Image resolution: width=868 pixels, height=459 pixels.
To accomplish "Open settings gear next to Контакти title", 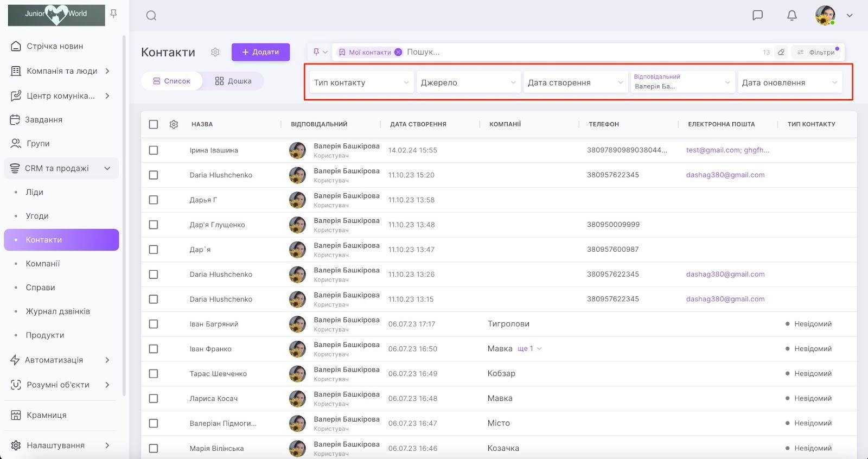I will pos(215,52).
